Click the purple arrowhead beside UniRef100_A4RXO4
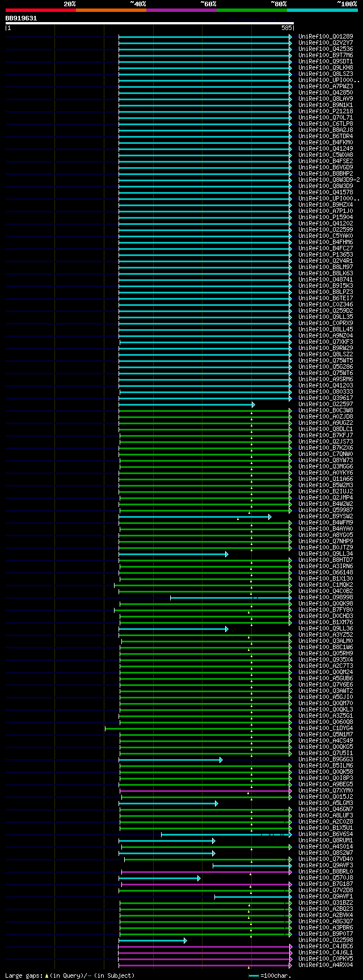 tap(290, 965)
